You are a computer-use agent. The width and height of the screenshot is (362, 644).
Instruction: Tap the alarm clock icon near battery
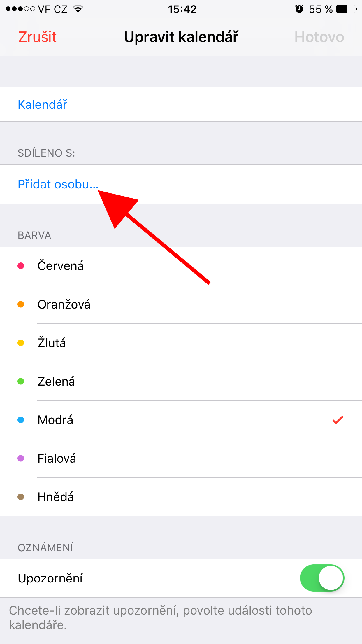299,9
